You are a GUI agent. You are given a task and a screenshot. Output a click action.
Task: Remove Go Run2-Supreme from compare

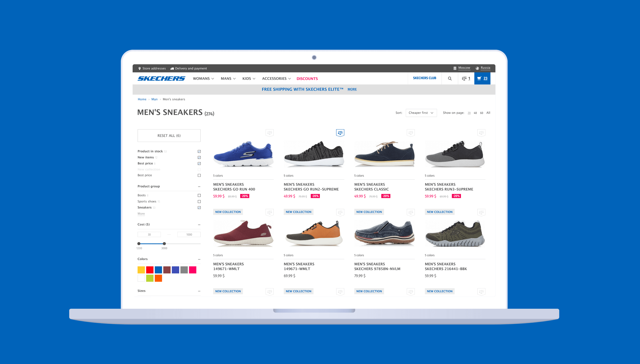coord(340,133)
